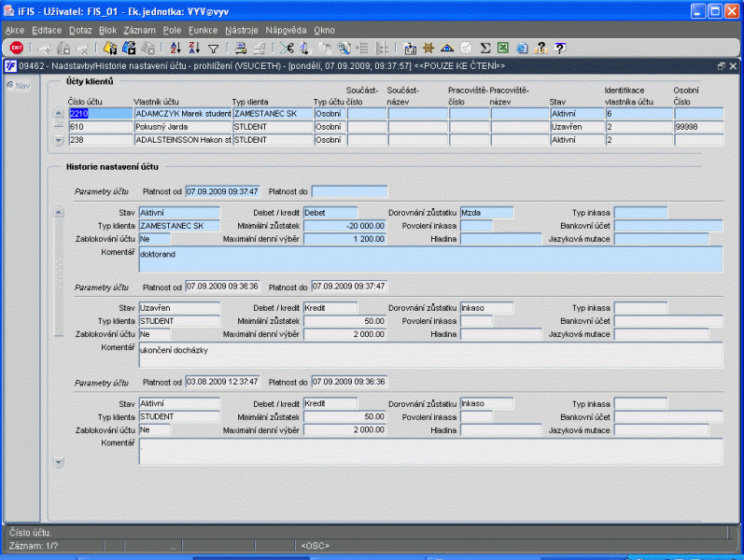Click down arrow of client accounts list
744x560 pixels.
click(x=59, y=141)
